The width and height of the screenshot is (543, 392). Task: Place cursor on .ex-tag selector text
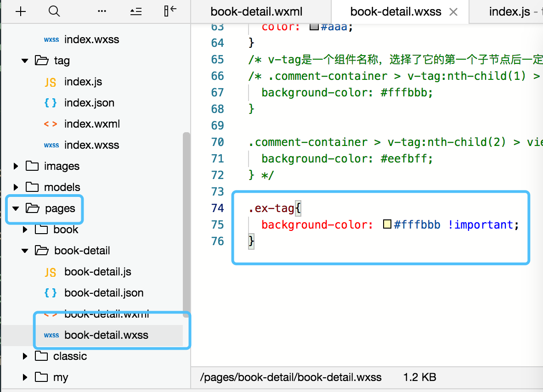(x=271, y=208)
